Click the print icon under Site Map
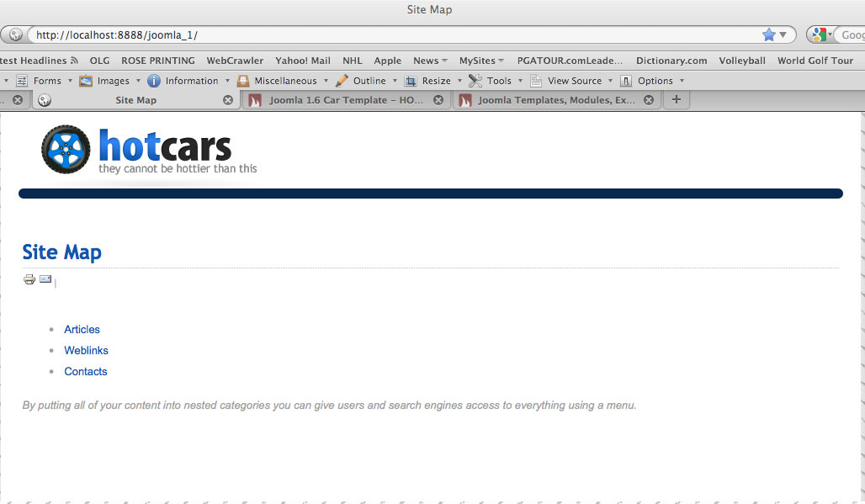Image resolution: width=865 pixels, height=504 pixels. pyautogui.click(x=29, y=279)
